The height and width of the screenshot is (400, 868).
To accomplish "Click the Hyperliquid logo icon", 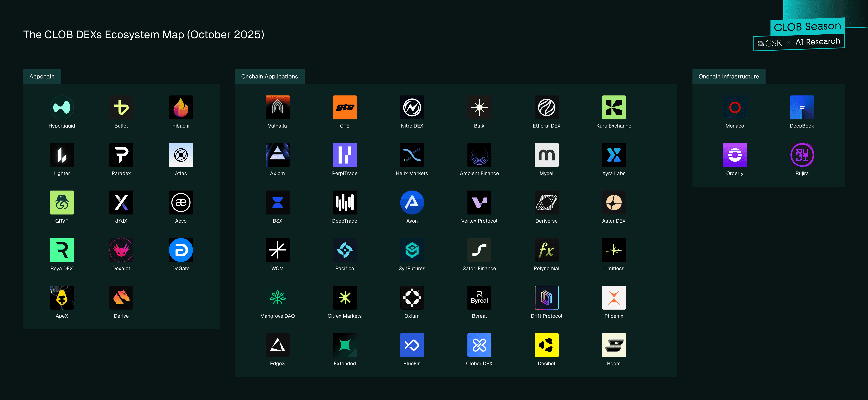I will [62, 107].
